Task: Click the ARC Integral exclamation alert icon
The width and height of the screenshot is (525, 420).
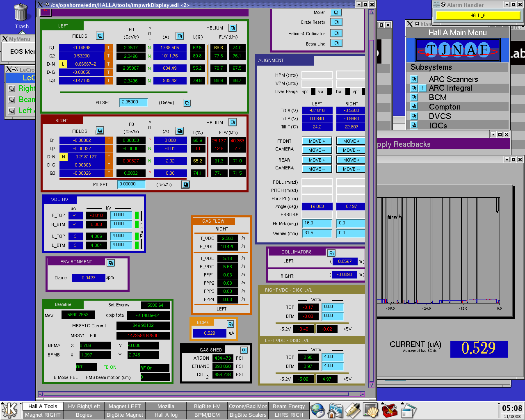Action: coord(422,88)
